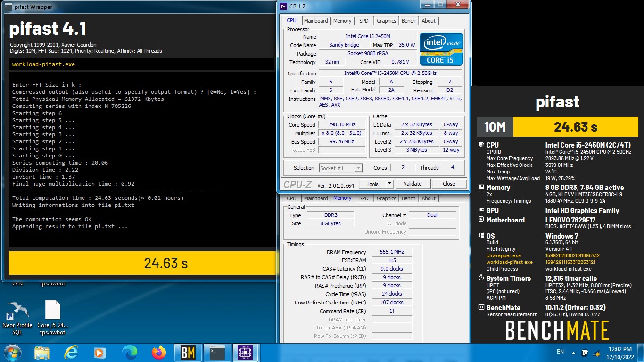Open the EN language indicator in tray
The width and height of the screenshot is (644, 362).
(x=560, y=352)
